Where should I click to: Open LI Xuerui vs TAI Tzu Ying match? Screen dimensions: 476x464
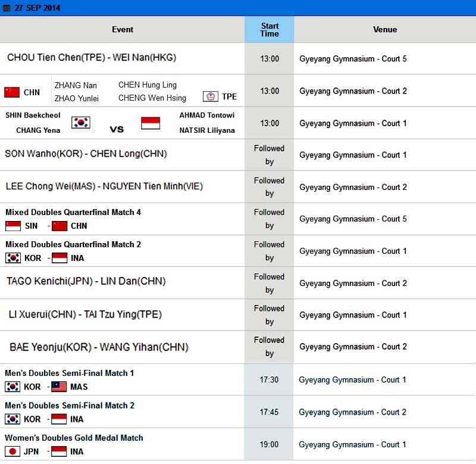click(85, 314)
